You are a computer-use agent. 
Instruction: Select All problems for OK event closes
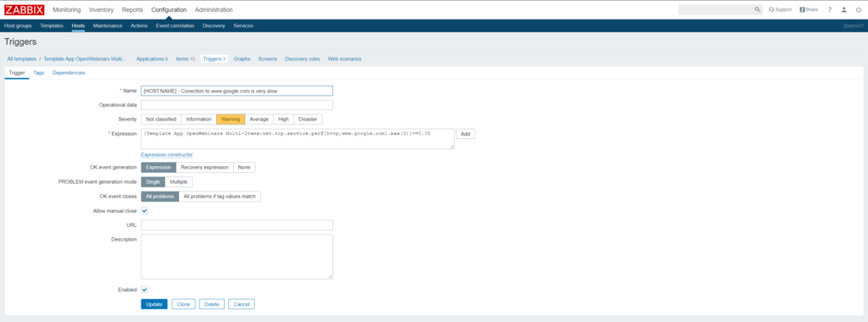[160, 197]
